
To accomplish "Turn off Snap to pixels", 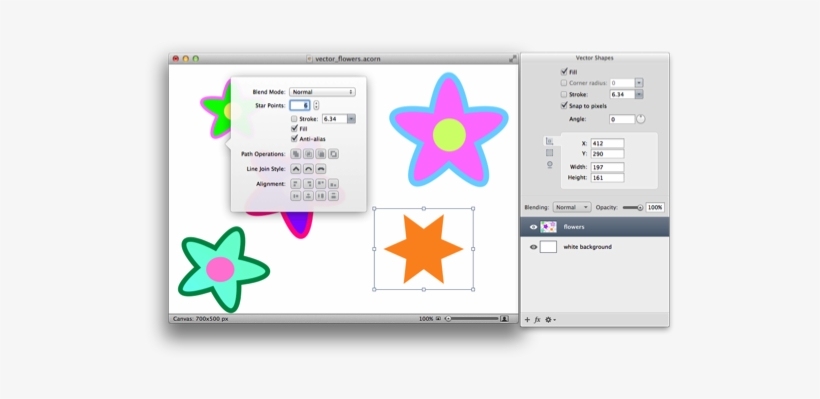I will 564,105.
